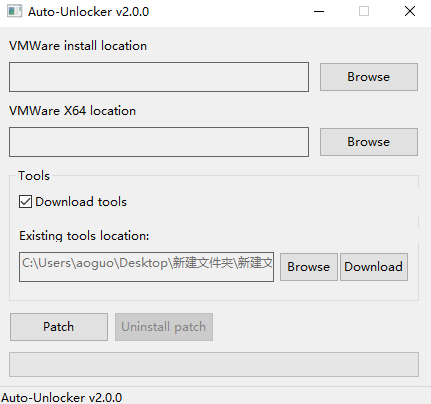Click the Existing tools location label
This screenshot has width=431, height=404.
[x=84, y=236]
